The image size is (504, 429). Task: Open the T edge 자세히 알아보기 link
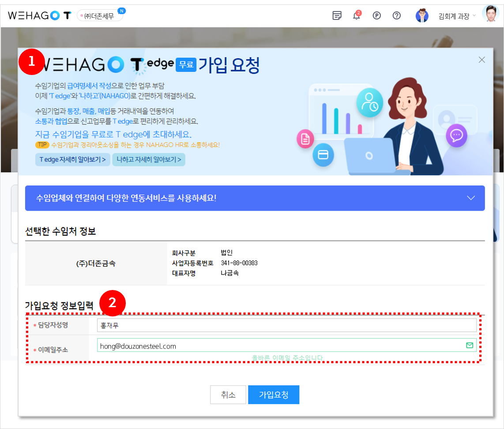point(72,160)
